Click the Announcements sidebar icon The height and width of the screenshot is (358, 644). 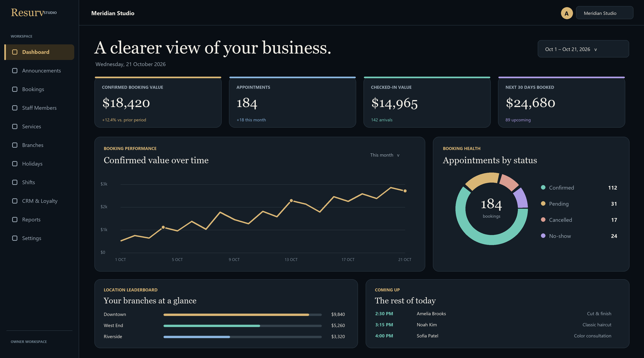click(15, 71)
